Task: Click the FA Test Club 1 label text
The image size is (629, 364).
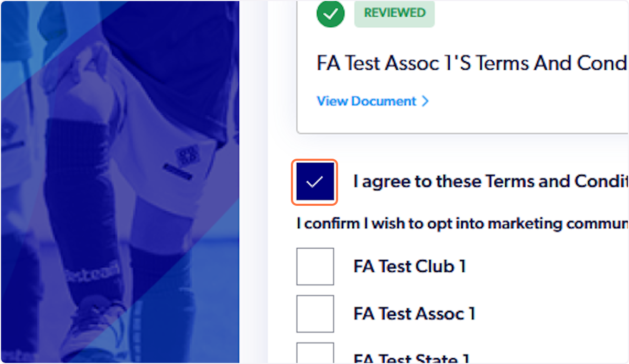Action: 410,266
